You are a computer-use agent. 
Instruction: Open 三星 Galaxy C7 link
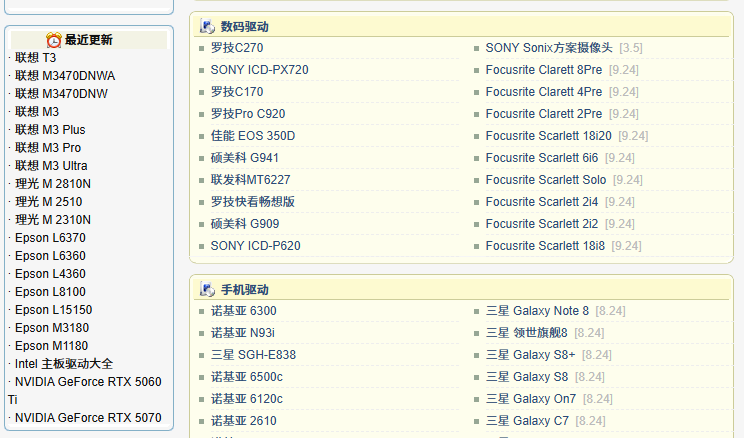point(527,421)
